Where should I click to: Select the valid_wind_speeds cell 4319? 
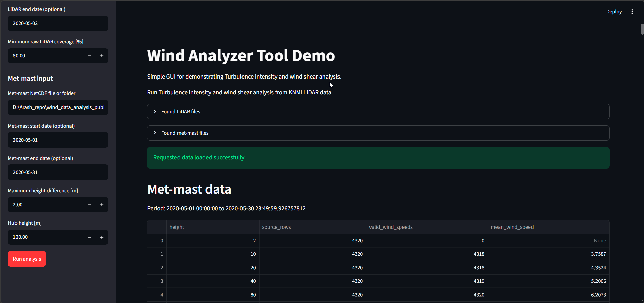tap(427, 281)
